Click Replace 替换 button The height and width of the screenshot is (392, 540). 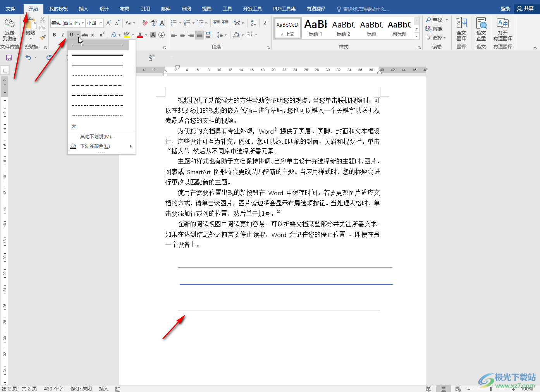[x=434, y=29]
